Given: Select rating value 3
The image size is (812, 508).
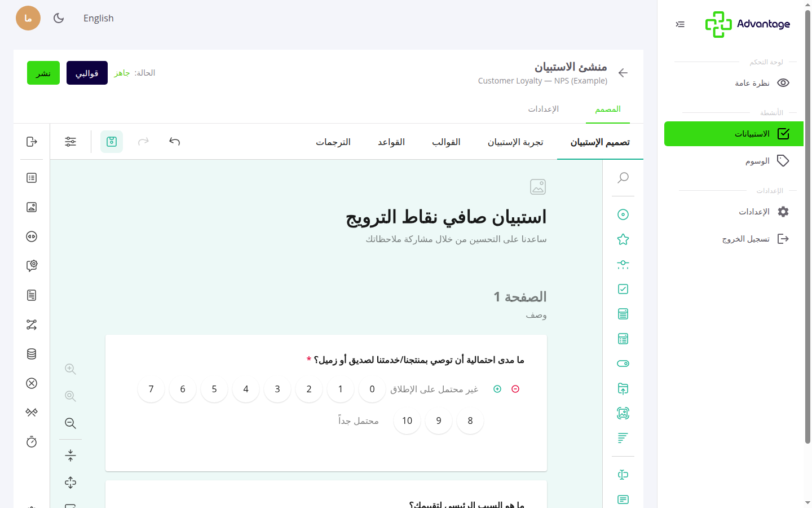Looking at the screenshot, I should pos(277,389).
